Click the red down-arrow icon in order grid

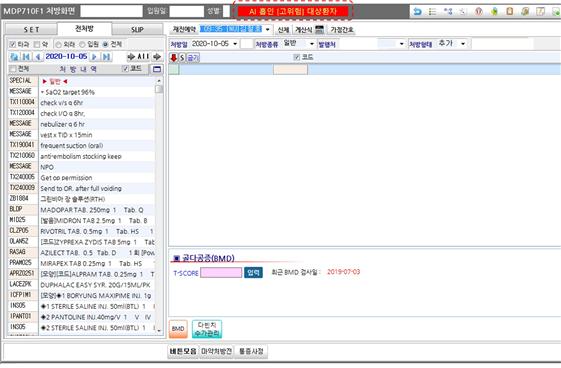[174, 58]
